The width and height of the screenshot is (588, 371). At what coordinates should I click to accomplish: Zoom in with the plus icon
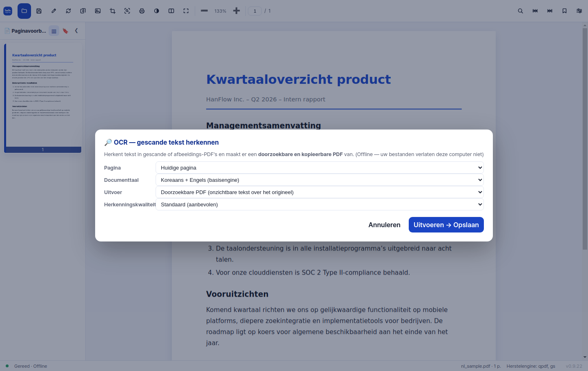pos(236,11)
